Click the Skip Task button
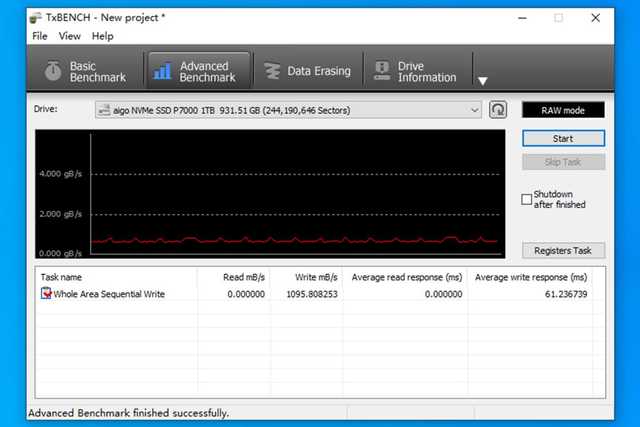This screenshot has height=427, width=640. pos(563,162)
